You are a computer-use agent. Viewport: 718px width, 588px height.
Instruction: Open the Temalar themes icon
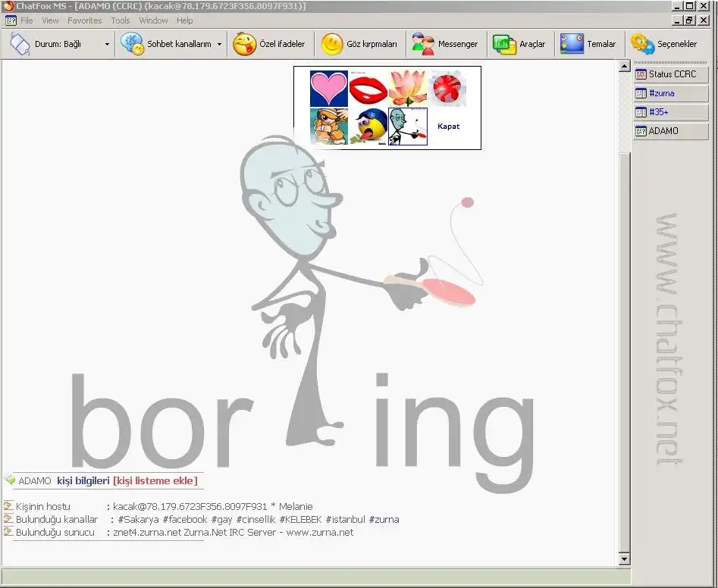(572, 44)
